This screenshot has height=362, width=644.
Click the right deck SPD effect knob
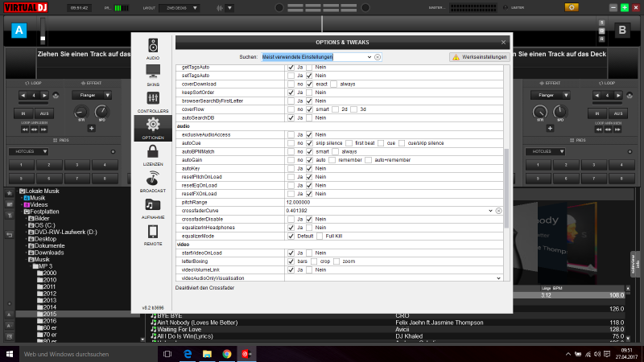[x=559, y=112]
